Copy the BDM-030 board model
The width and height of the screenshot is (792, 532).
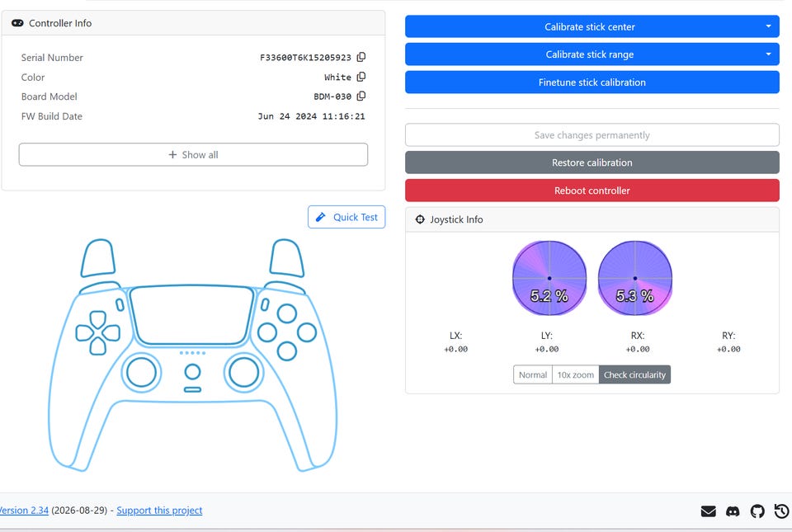point(361,96)
